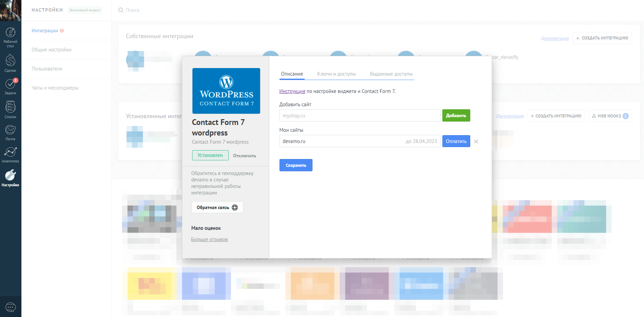The width and height of the screenshot is (644, 317).
Task: Select the Описание tab
Action: pyautogui.click(x=292, y=74)
